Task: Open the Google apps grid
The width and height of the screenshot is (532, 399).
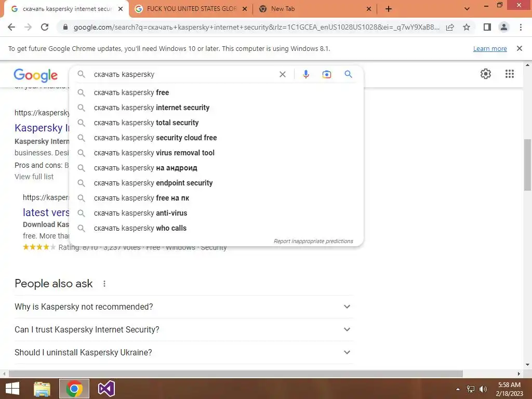Action: click(x=509, y=74)
